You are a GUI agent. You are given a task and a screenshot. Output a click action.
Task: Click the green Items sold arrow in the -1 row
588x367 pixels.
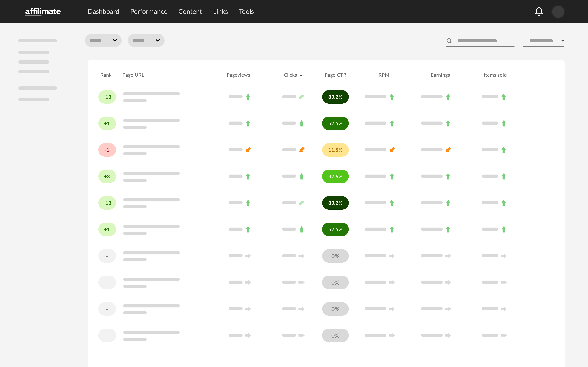504,150
